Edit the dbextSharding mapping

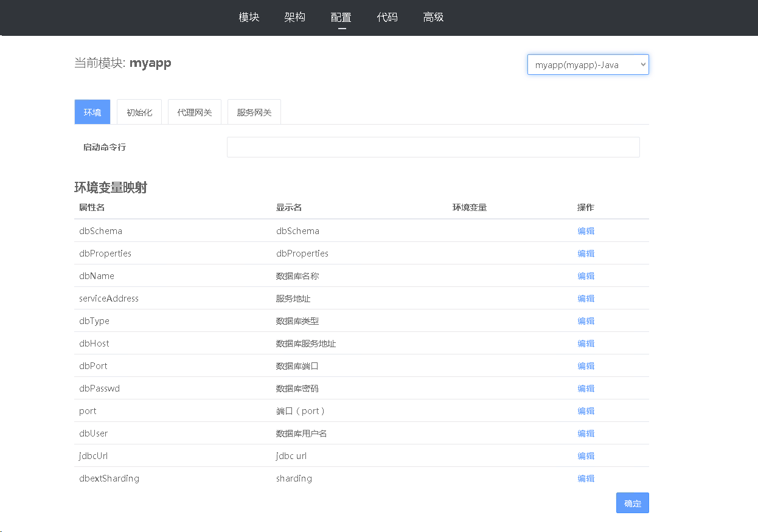click(x=586, y=478)
